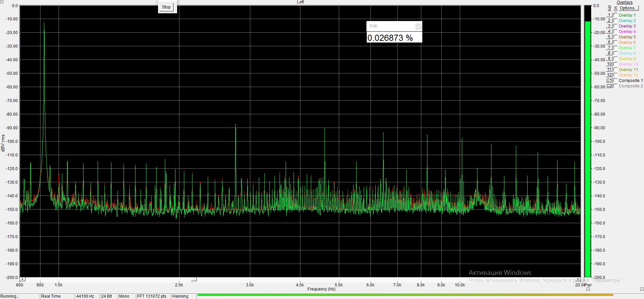Click the frequency scrollbar right arrow

point(579,279)
